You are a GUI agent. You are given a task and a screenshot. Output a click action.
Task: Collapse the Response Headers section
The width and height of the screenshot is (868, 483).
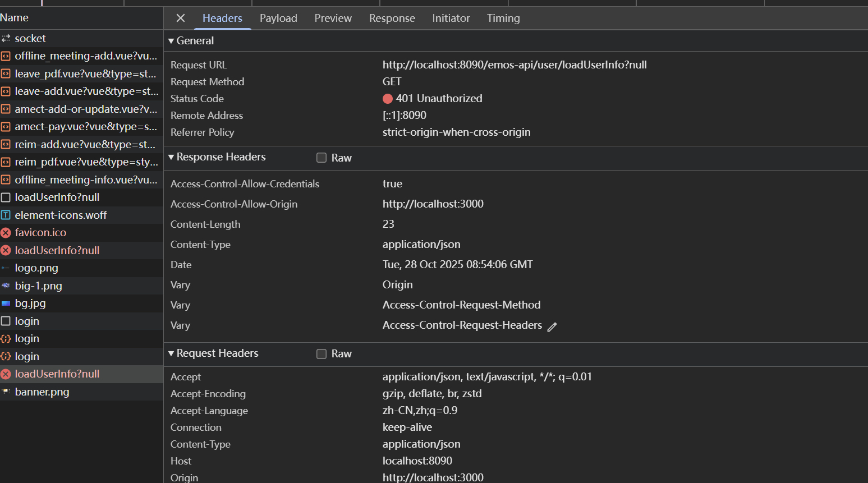[x=171, y=157]
